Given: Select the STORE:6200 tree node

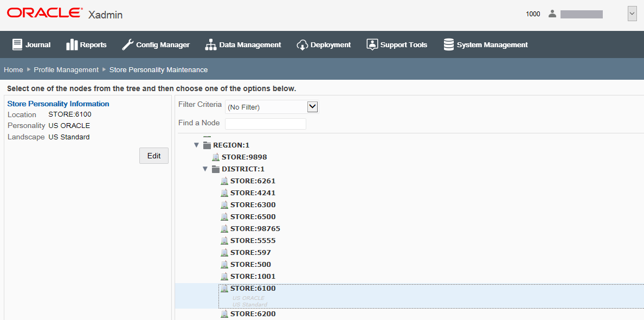Looking at the screenshot, I should 253,314.
